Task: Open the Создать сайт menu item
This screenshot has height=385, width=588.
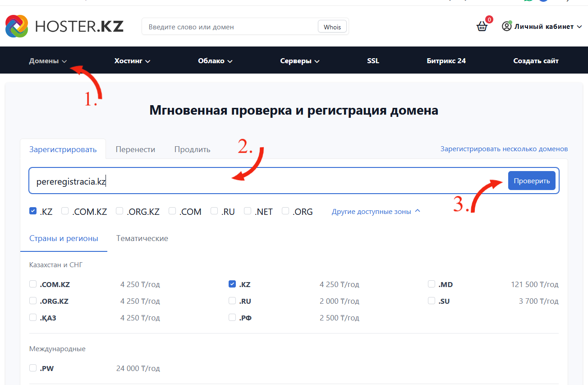Action: pyautogui.click(x=536, y=60)
